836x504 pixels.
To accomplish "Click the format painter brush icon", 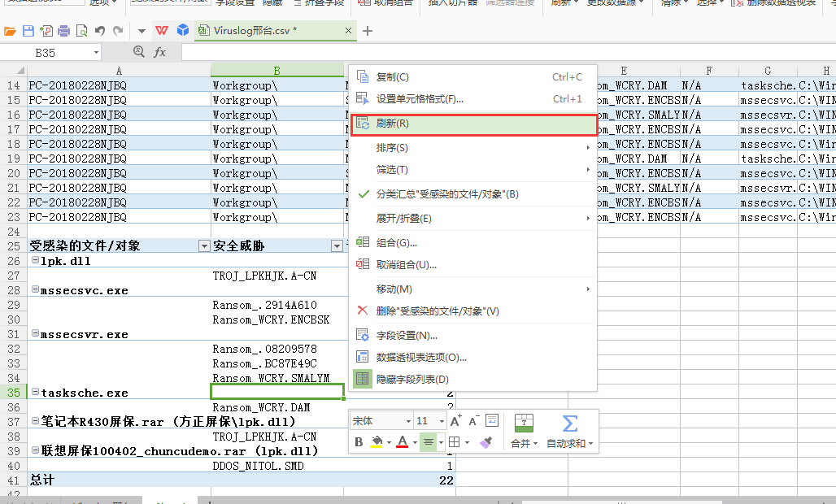I will 485,442.
